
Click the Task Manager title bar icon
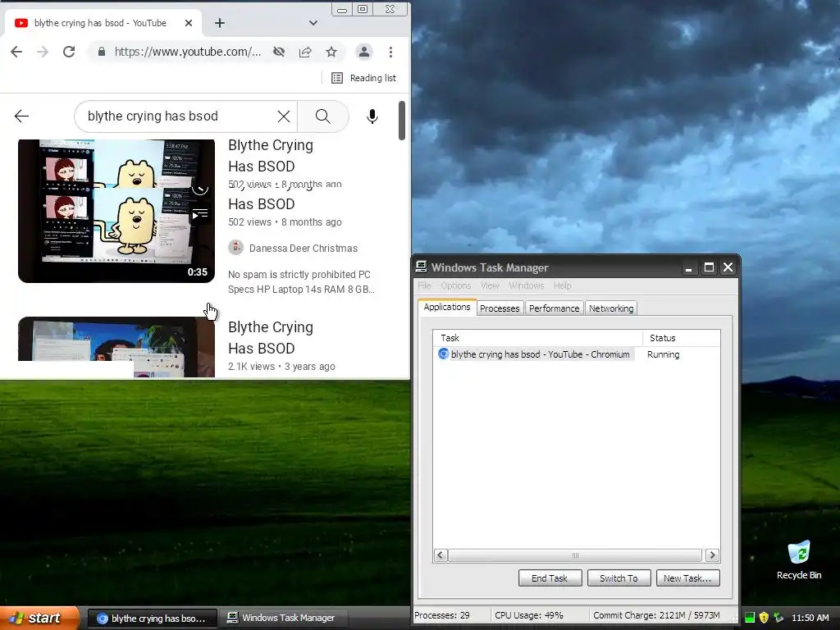pyautogui.click(x=422, y=267)
